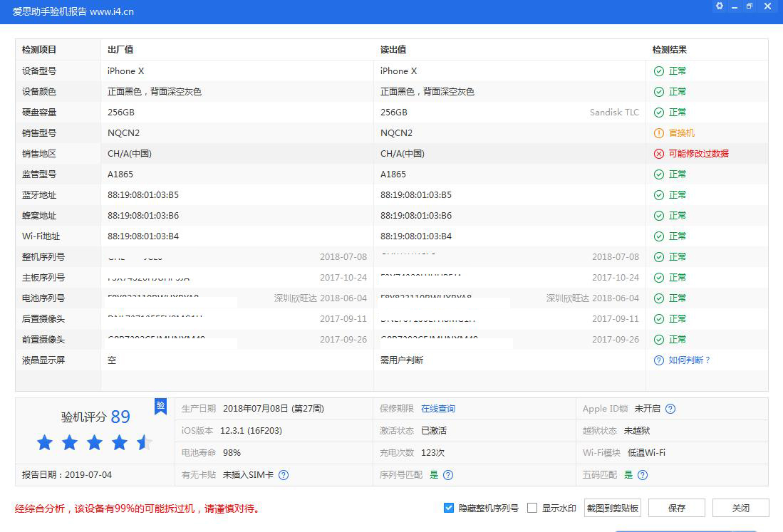783x532 pixels.
Task: Click the green check icon in 设备型号 row
Action: click(x=658, y=71)
